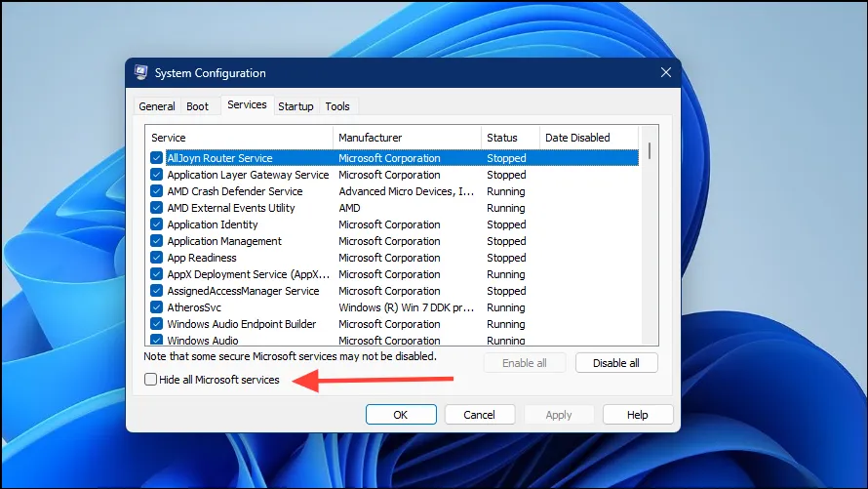Screen dimensions: 868x489
Task: Toggle the AtherosSvc service checkbox
Action: click(x=156, y=307)
